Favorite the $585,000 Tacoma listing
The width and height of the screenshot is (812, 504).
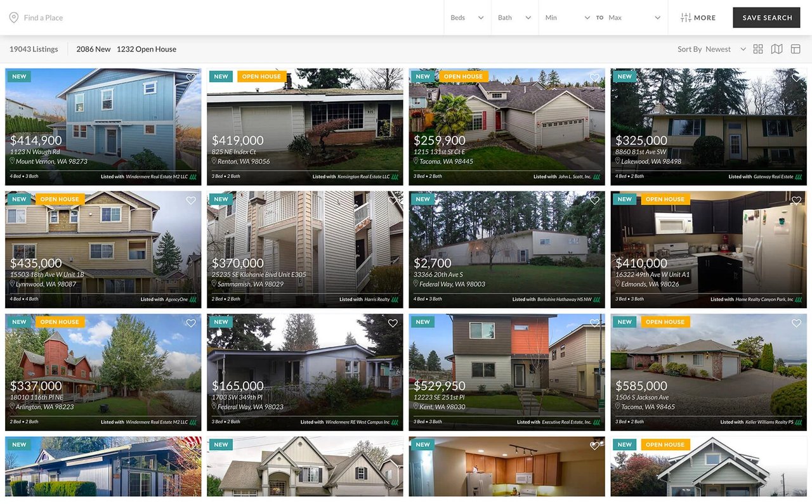(796, 323)
